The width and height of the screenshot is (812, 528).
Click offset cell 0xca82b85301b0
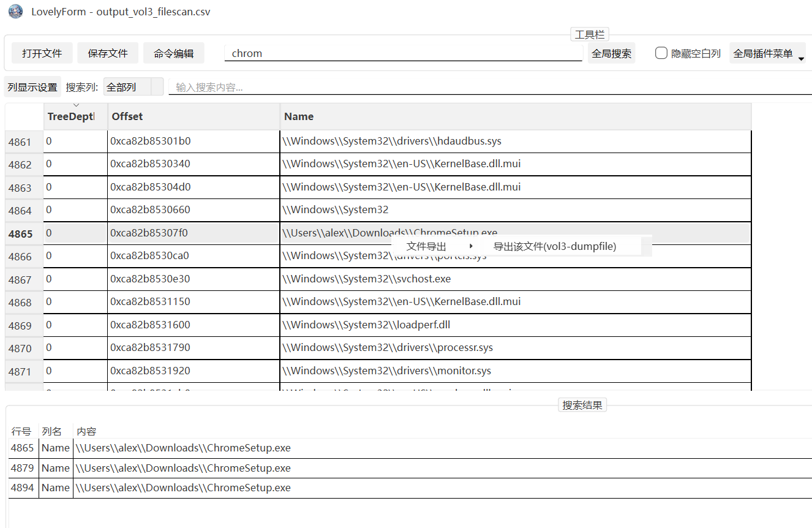pos(194,141)
